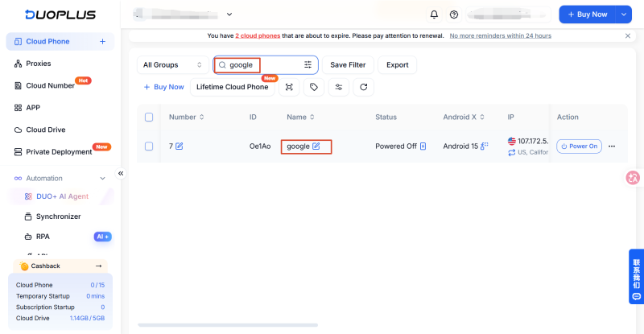
Task: Click the Hot badge on Cloud Number
Action: [x=83, y=80]
